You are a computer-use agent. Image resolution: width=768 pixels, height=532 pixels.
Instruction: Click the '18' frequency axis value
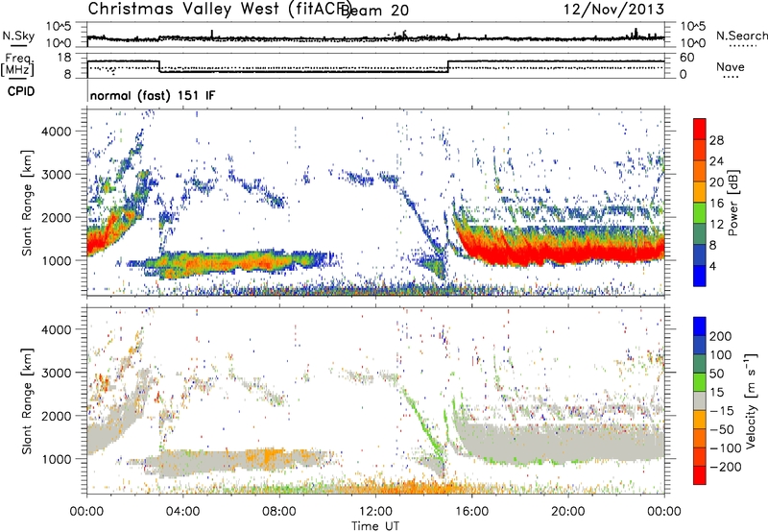(x=64, y=58)
